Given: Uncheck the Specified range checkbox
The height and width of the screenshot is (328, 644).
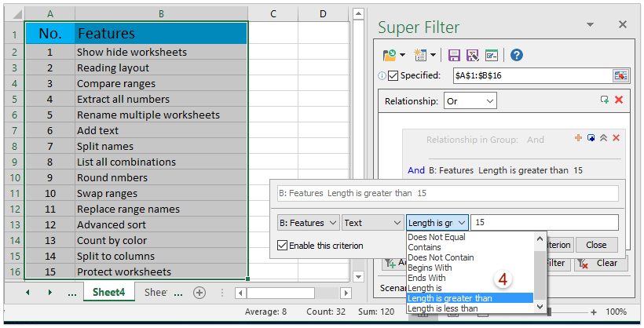Looking at the screenshot, I should point(393,75).
